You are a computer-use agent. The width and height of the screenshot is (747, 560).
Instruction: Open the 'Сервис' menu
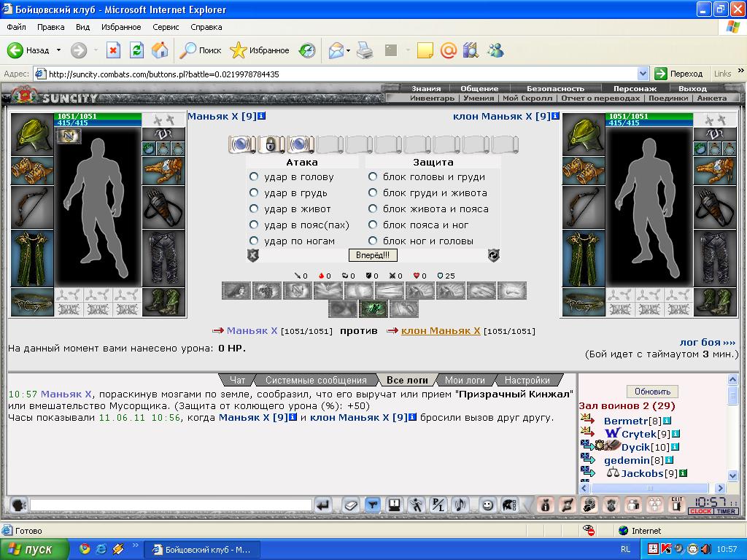click(x=166, y=27)
